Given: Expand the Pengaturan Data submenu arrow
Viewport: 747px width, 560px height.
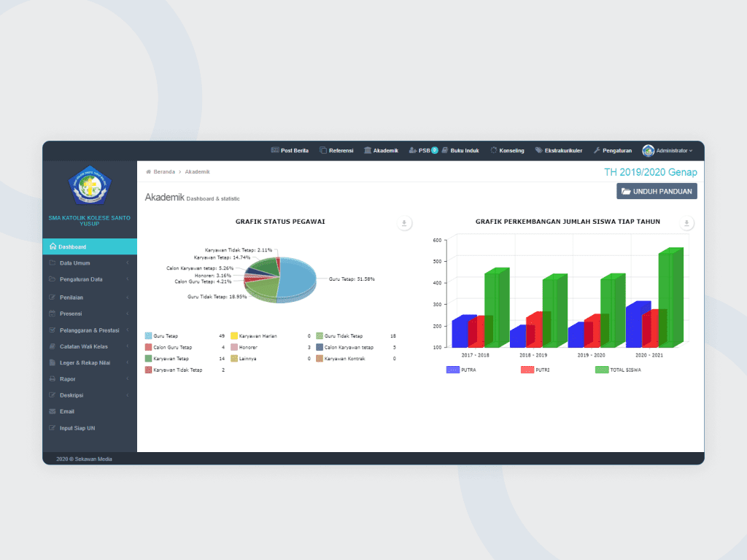Looking at the screenshot, I should [x=128, y=279].
